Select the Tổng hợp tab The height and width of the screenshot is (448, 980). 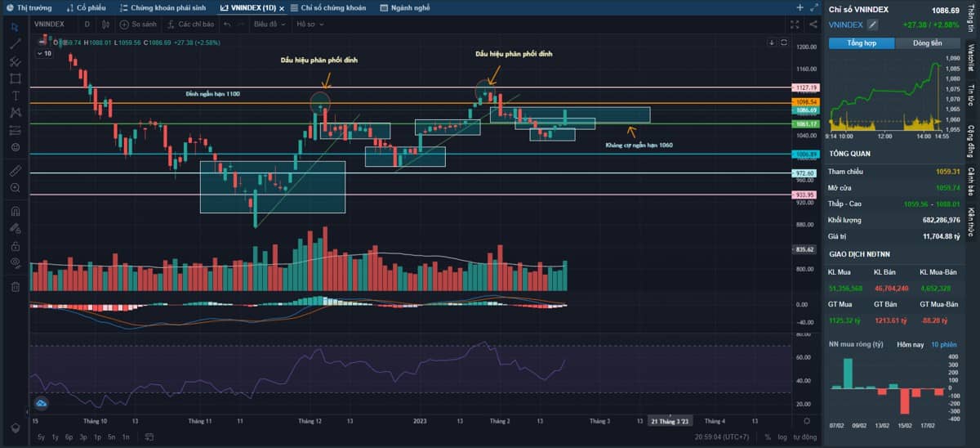[x=861, y=43]
